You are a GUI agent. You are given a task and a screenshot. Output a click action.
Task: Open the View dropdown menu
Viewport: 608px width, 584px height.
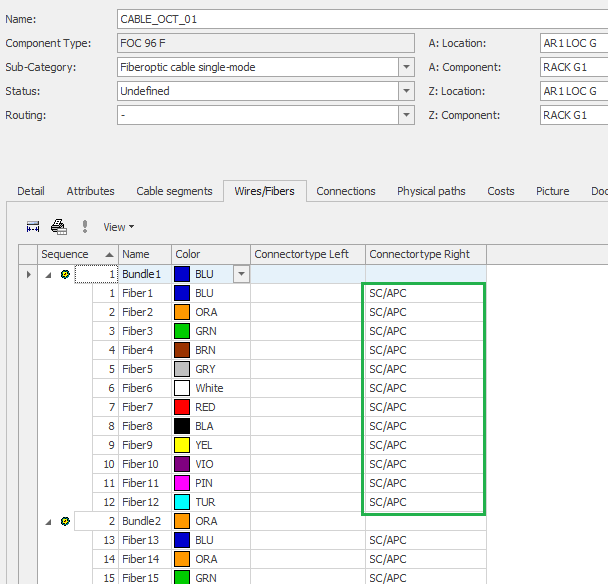118,227
